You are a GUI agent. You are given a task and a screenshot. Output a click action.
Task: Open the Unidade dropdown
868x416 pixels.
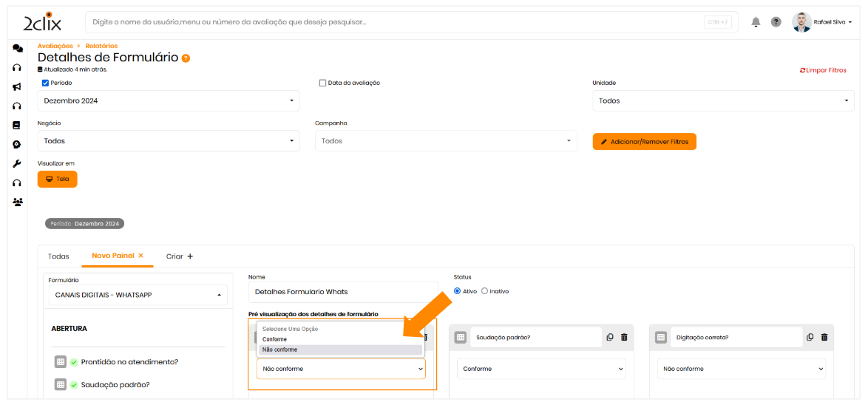723,100
